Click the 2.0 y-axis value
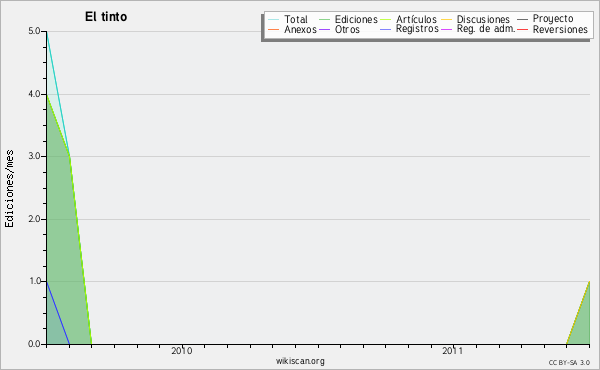This screenshot has height=370, width=600. coord(34,219)
